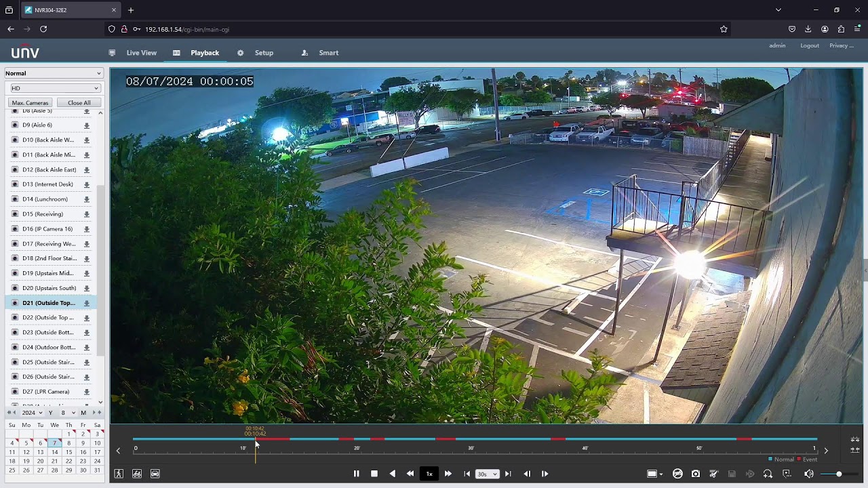Zoom out the timeline scale
Screen dimensions: 868x488
coord(855,449)
